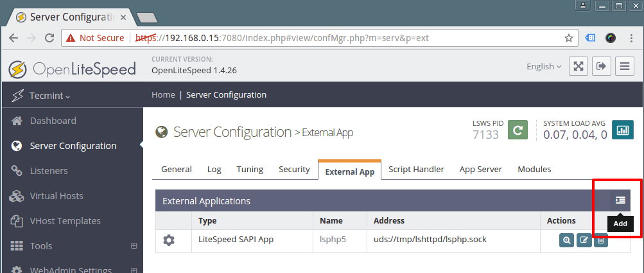Click the Add external application icon

pos(620,200)
